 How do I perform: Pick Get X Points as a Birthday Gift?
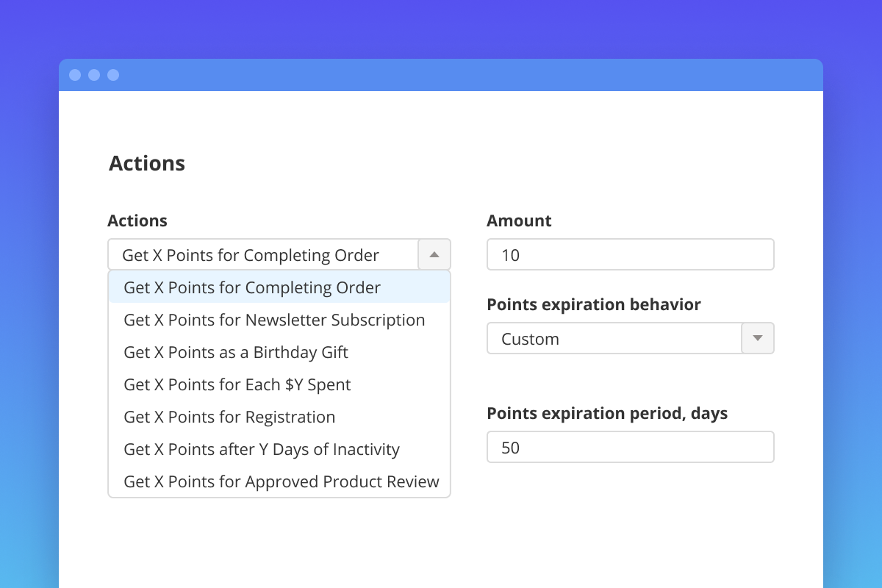(236, 352)
